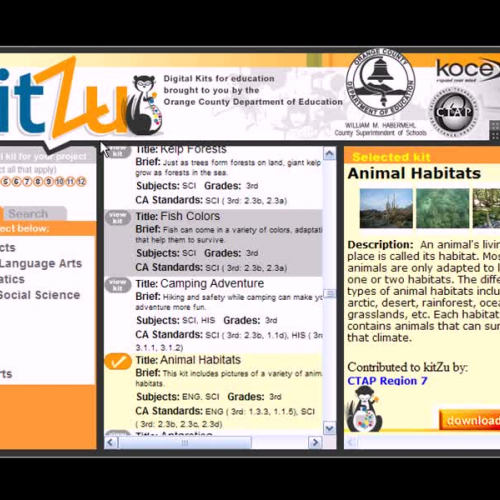Click the view kit icon for Kelp Forests
500x500 pixels.
tap(118, 152)
